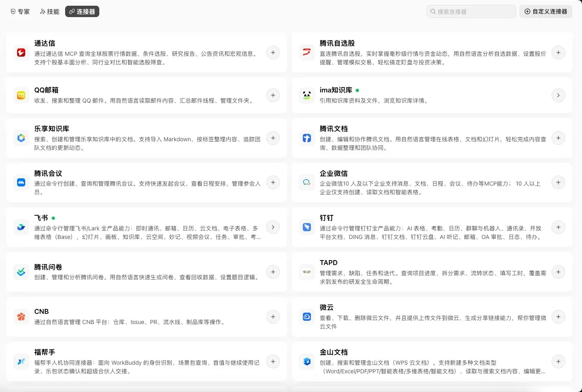Click the CNB description about 仓库、Issue、PR
Image resolution: width=582 pixels, height=392 pixels.
(130, 322)
